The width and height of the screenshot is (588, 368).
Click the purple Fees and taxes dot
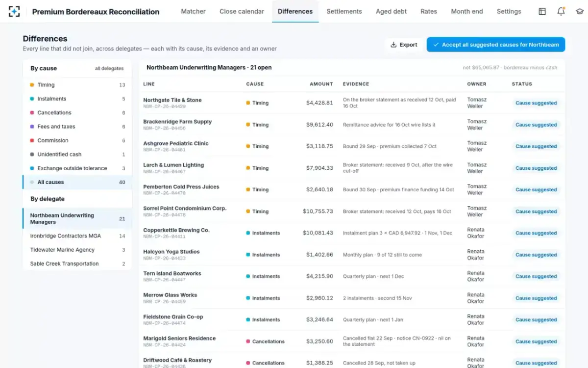pos(32,127)
